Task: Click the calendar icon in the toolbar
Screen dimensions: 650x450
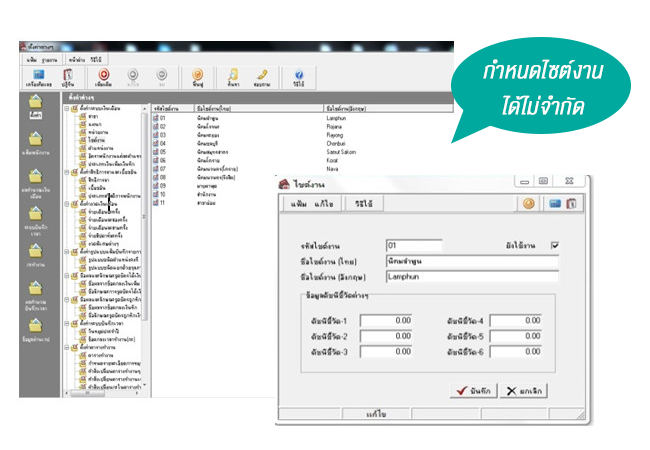Action: pyautogui.click(x=69, y=76)
